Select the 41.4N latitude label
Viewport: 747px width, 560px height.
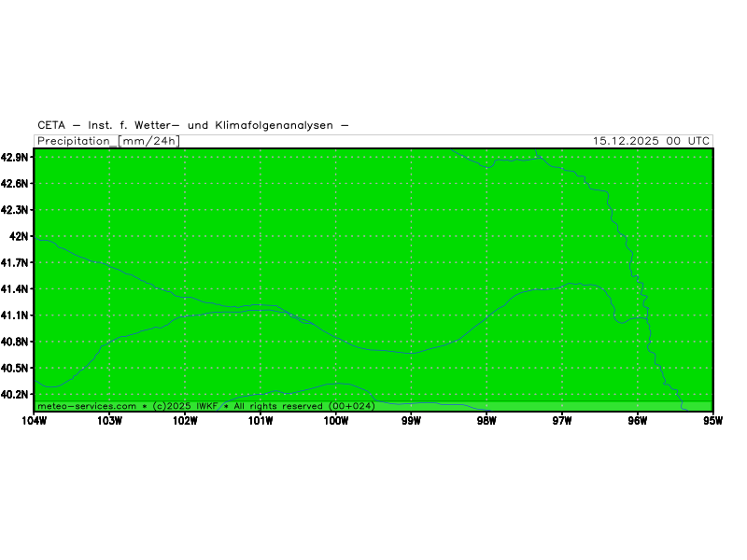tap(15, 289)
